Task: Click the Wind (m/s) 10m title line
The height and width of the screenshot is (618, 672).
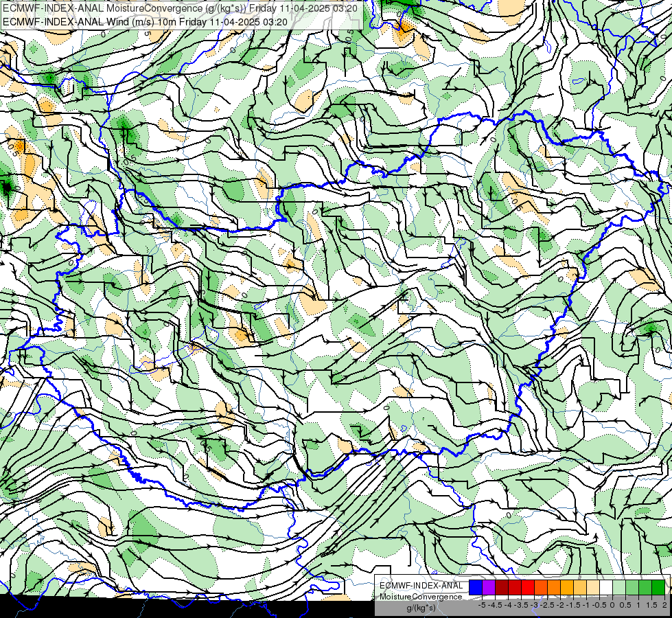Action: coord(145,22)
